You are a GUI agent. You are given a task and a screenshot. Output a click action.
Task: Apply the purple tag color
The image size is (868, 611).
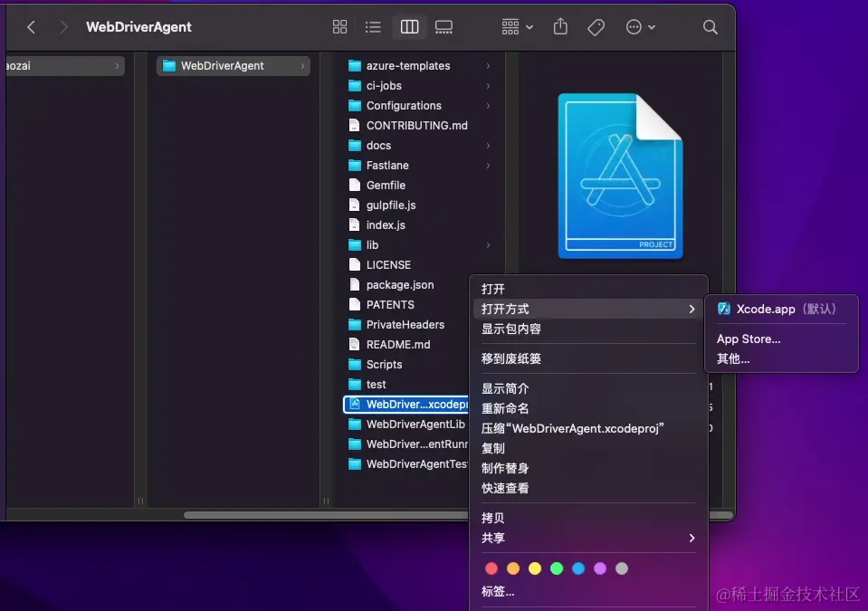pos(599,568)
